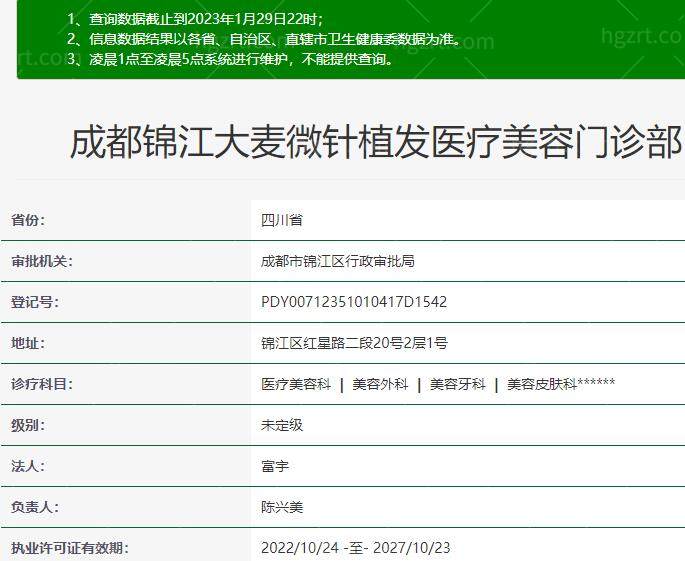Image resolution: width=685 pixels, height=561 pixels.
Task: Select the 医疗美容科 department entry
Action: coord(296,384)
